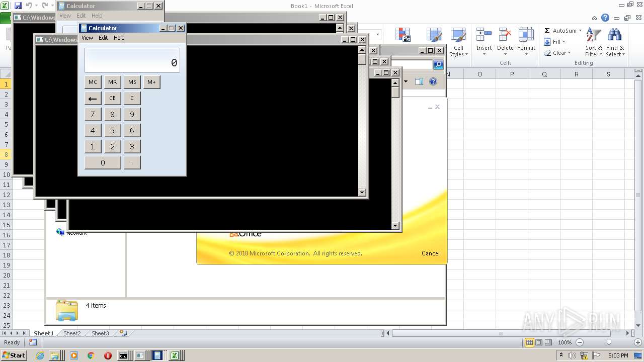Select the Sheet3 tab
Viewport: 644px width, 362px height.
100,333
